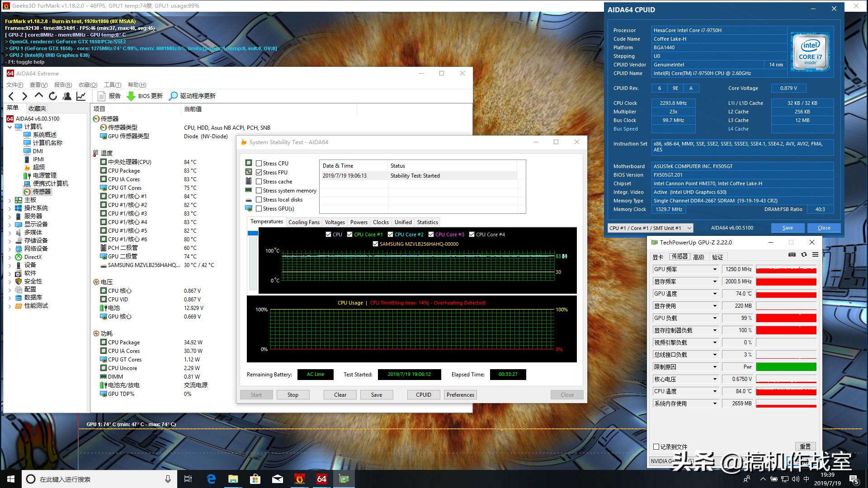
Task: Click Windows Start button
Action: click(x=11, y=479)
